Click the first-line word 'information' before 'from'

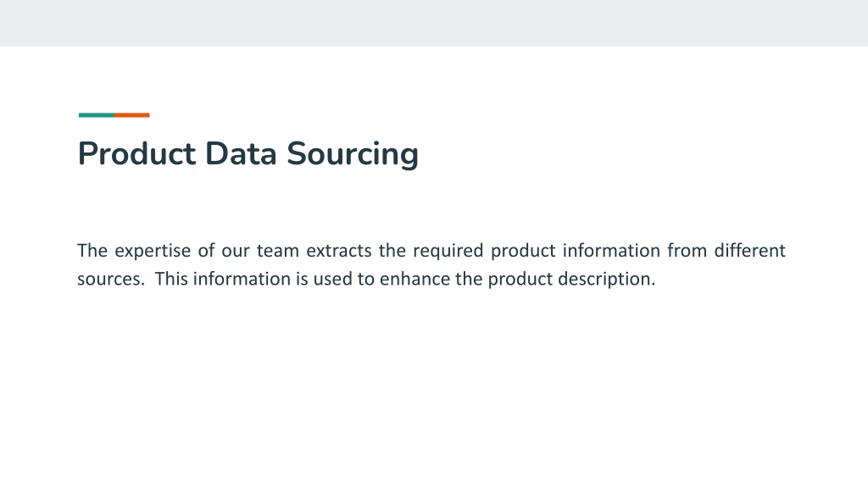point(611,250)
